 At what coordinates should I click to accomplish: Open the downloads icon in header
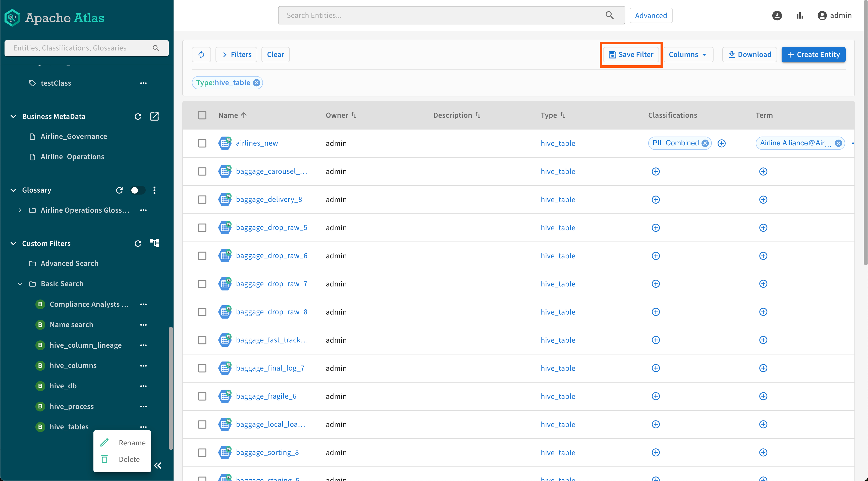777,16
